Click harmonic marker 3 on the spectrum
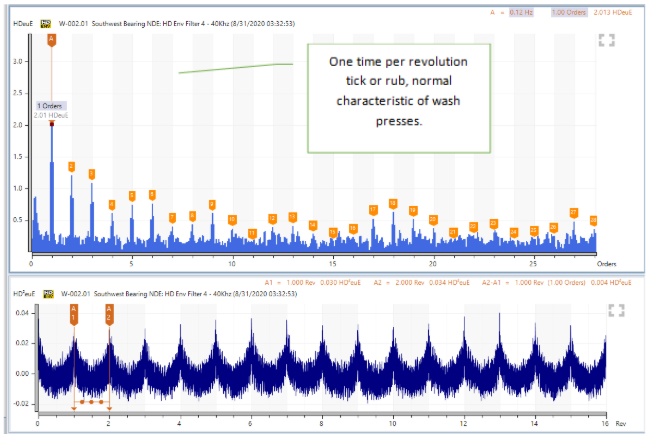Image resolution: width=652 pixels, height=437 pixels. click(91, 173)
